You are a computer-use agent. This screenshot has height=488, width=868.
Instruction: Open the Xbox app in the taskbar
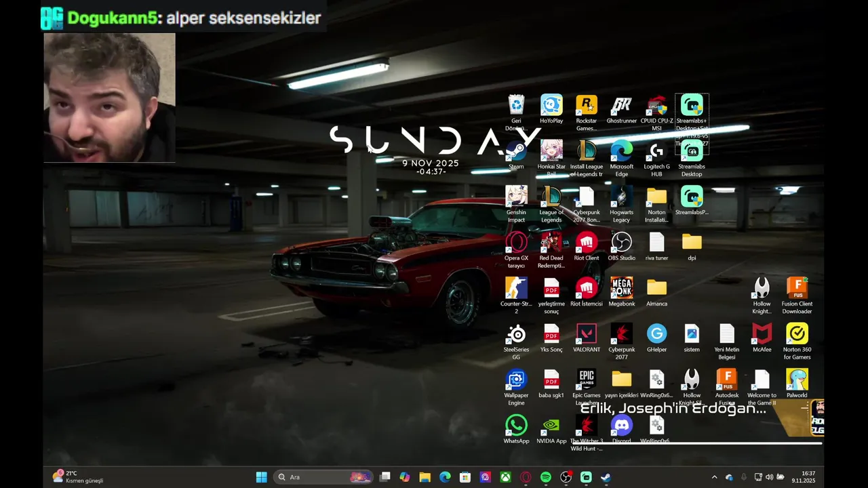pos(505,477)
